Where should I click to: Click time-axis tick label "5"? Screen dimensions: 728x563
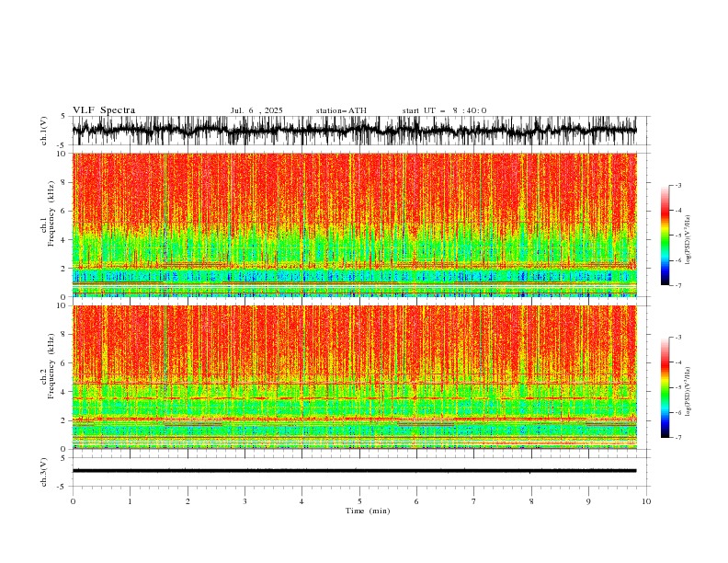359,501
